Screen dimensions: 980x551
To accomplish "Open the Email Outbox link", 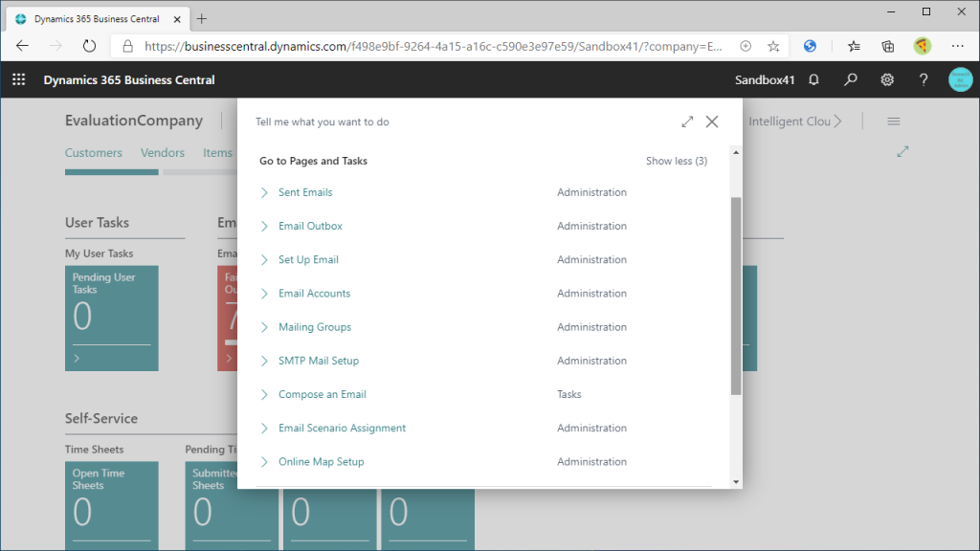I will (x=310, y=226).
